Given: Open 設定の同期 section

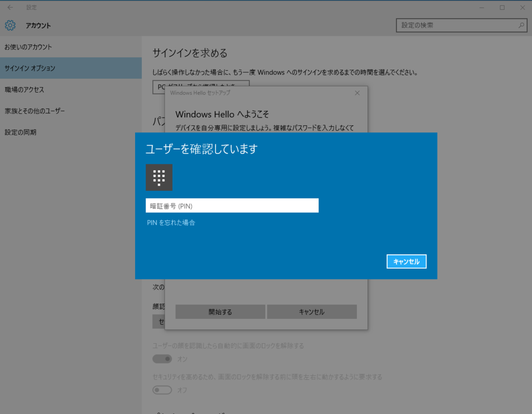Looking at the screenshot, I should tap(71, 133).
